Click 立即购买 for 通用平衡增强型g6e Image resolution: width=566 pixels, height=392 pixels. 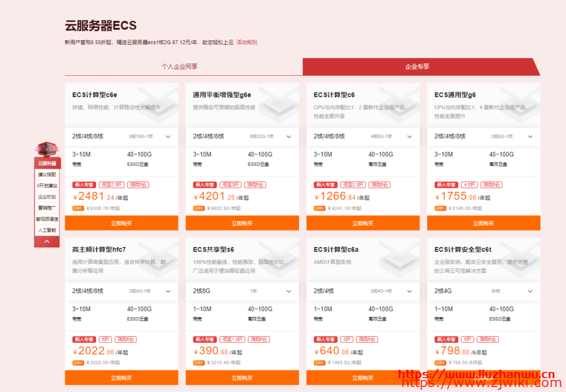pos(242,223)
